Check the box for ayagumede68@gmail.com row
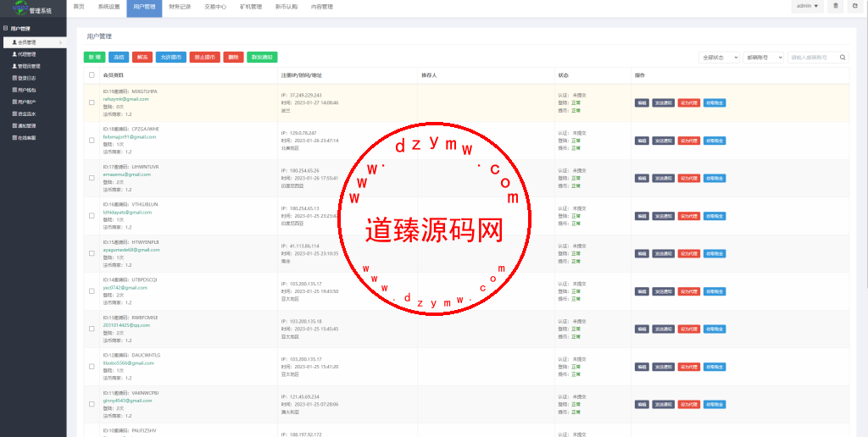Image resolution: width=868 pixels, height=437 pixels. [x=92, y=253]
